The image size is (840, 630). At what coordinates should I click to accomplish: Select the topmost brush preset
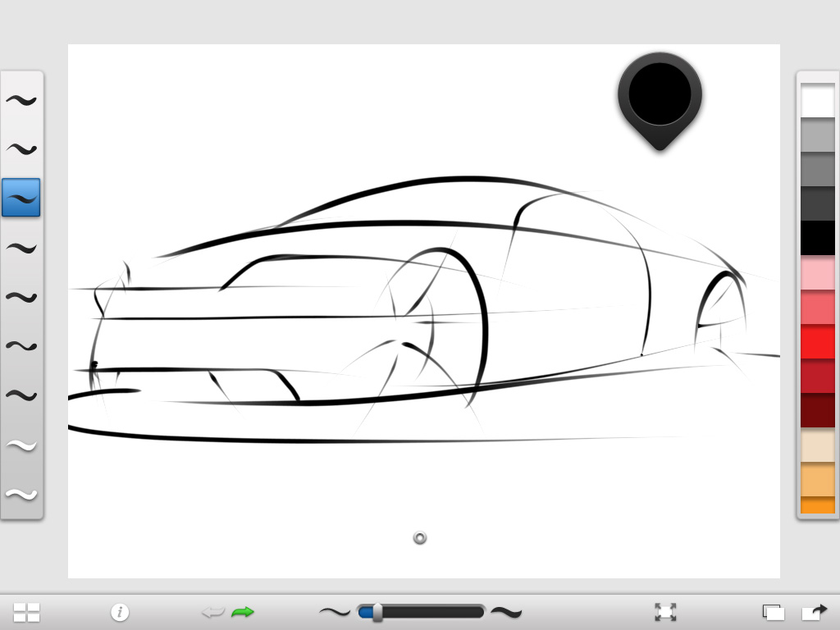pyautogui.click(x=21, y=99)
